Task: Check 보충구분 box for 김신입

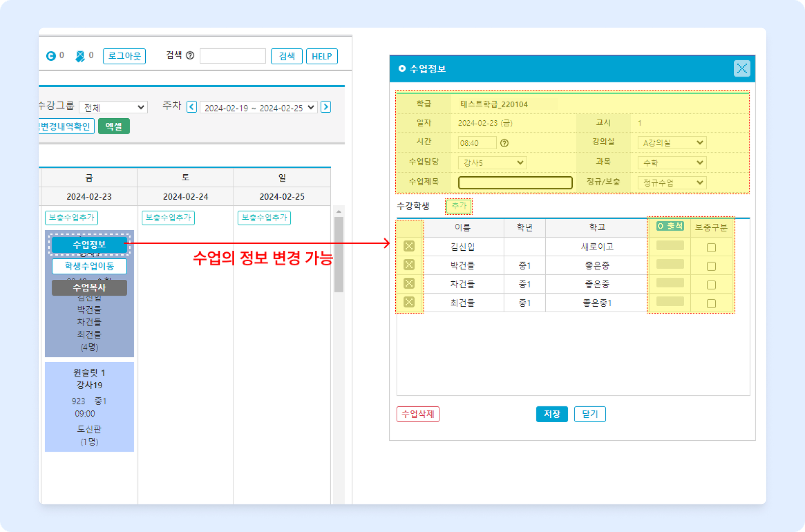Action: click(711, 247)
